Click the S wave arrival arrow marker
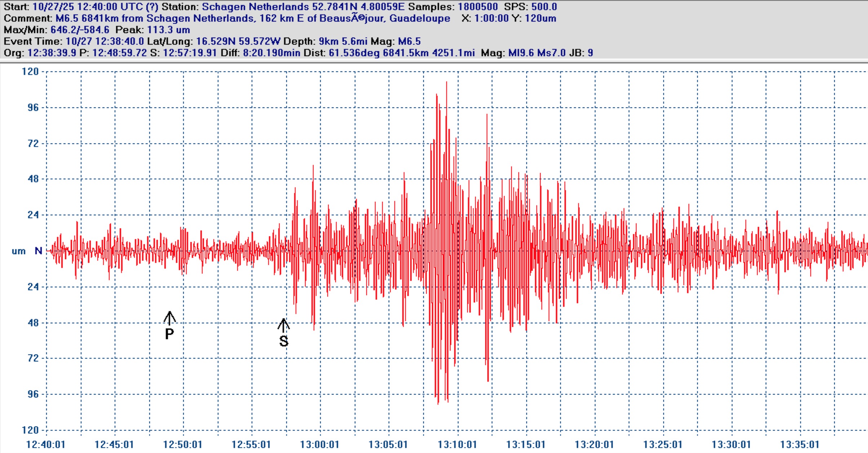The image size is (868, 453). (x=284, y=325)
